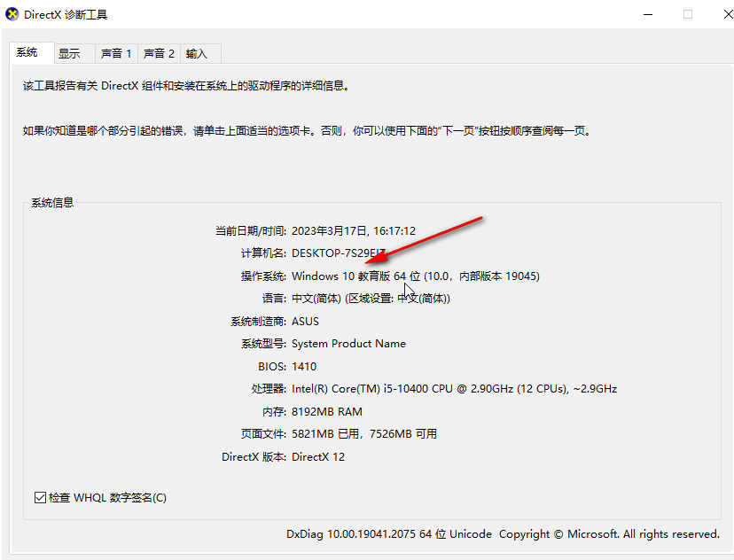Uncheck WHQL digital signature verification

pos(40,497)
